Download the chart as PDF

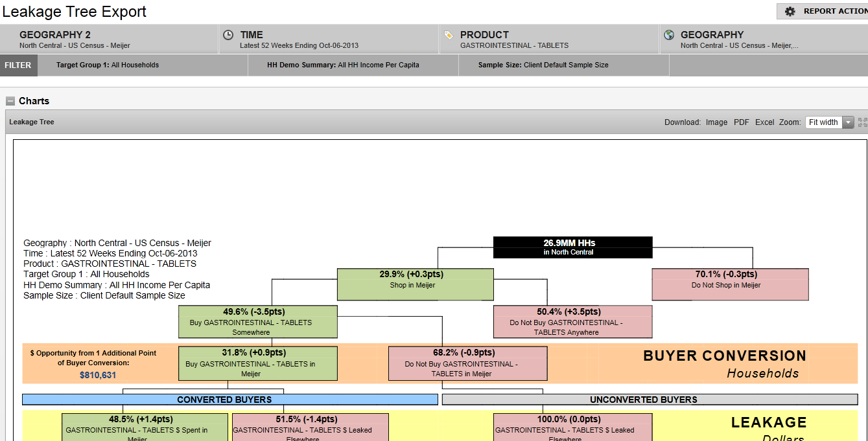point(741,122)
